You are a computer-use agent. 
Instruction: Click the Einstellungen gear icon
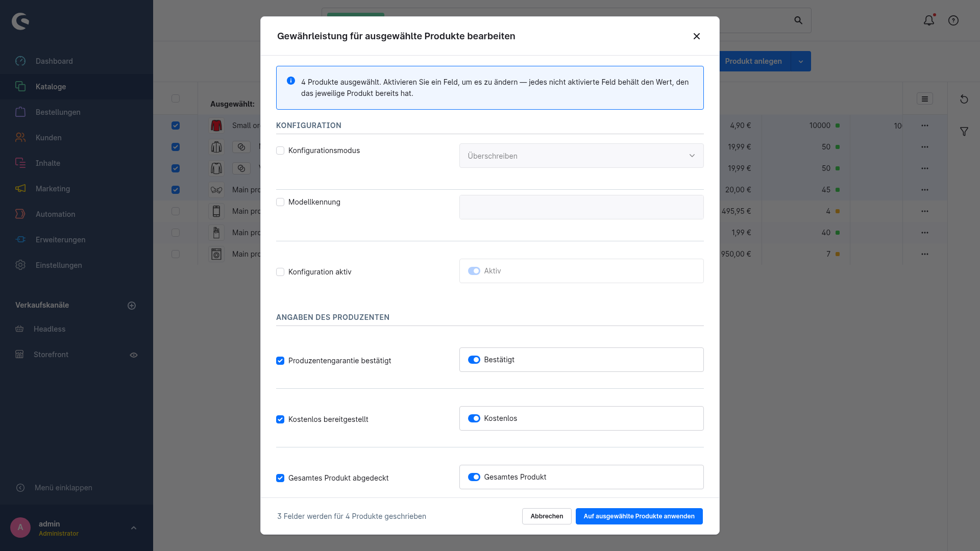pos(20,265)
